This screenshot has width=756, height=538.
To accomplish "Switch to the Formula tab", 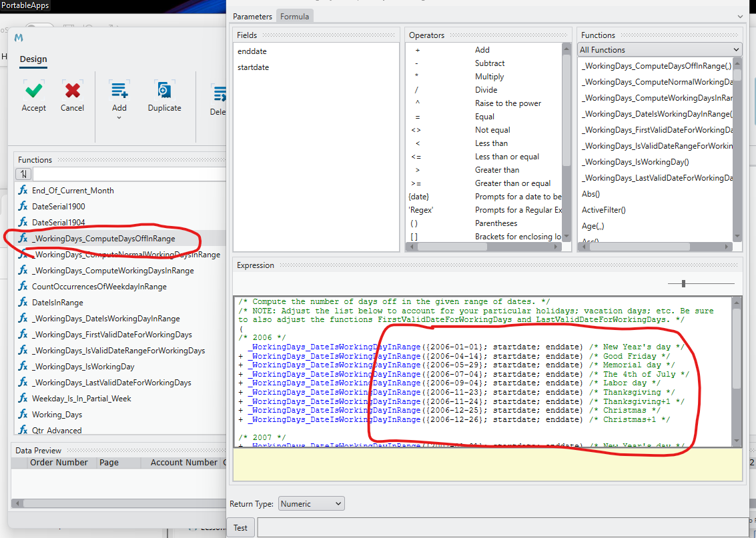I will coord(294,17).
